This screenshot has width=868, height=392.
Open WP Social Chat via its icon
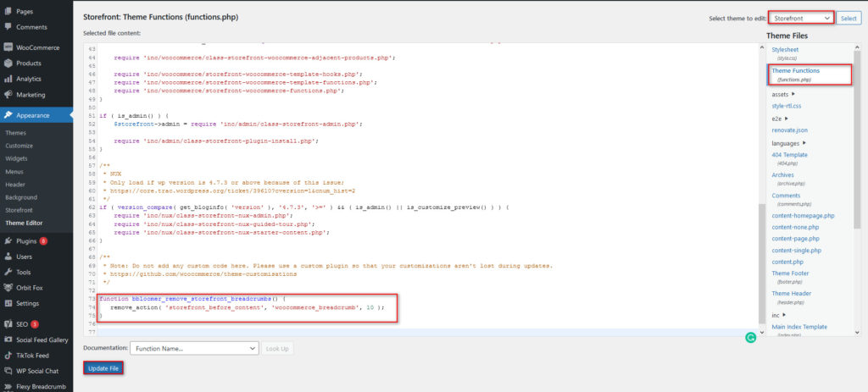pyautogui.click(x=8, y=371)
